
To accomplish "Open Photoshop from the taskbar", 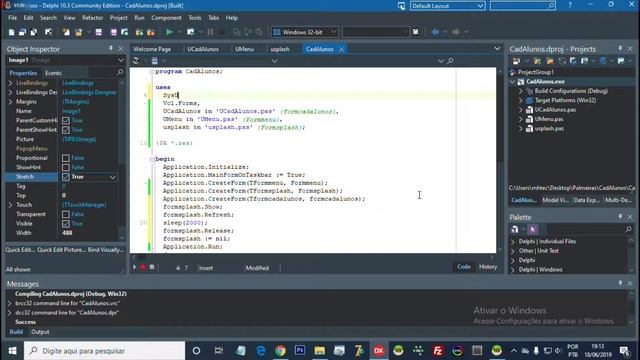I will point(300,350).
